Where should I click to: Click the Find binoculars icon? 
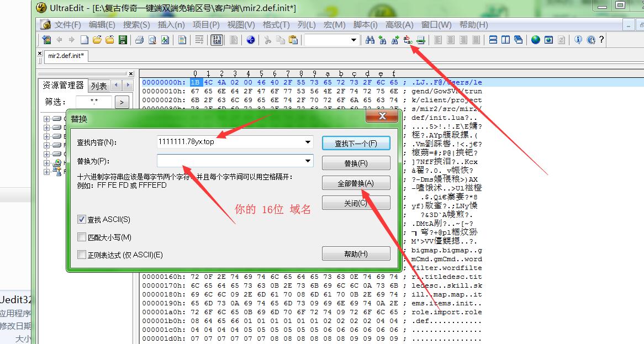[369, 40]
